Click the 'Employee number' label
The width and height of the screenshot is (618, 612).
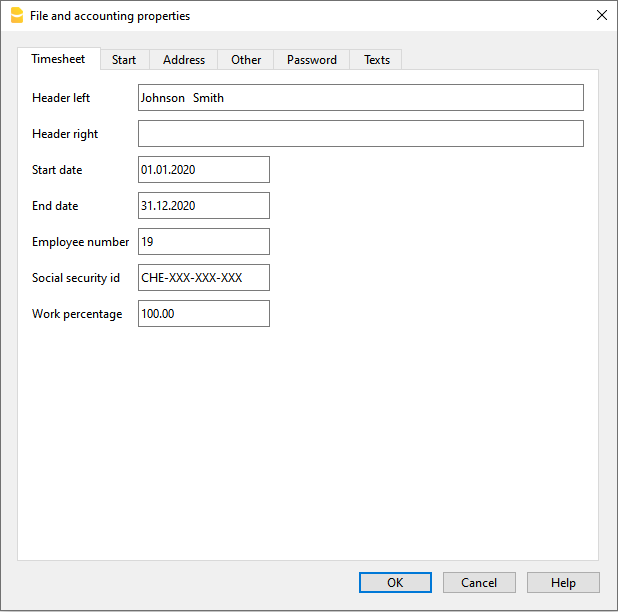(80, 242)
